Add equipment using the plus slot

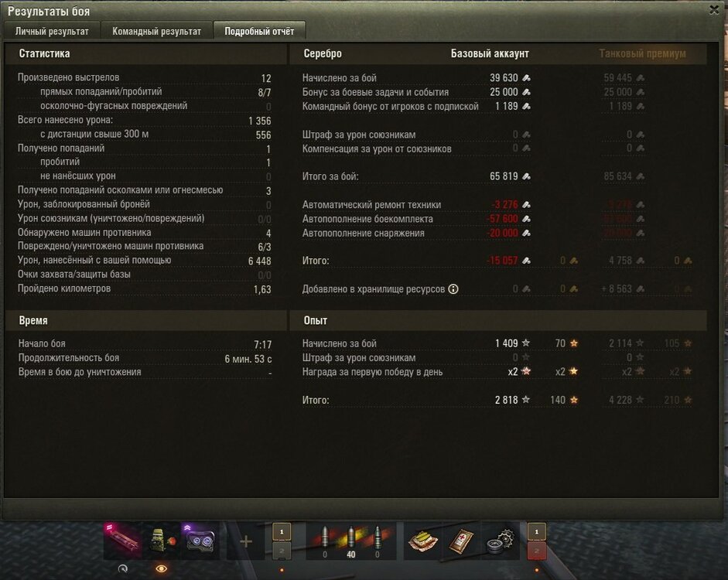[246, 541]
